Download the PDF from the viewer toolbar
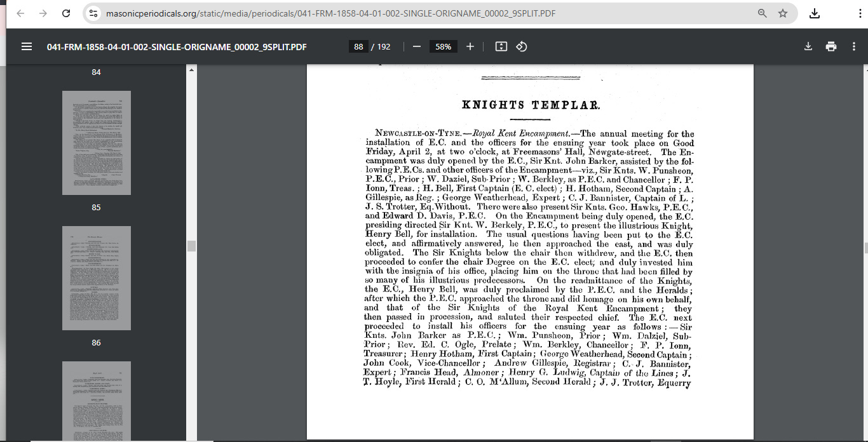The width and height of the screenshot is (868, 442). point(808,46)
